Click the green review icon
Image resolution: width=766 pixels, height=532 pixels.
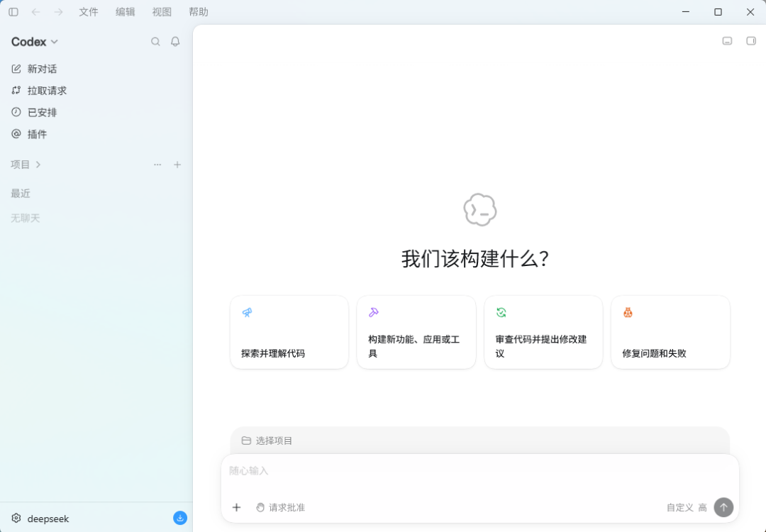[x=501, y=313]
